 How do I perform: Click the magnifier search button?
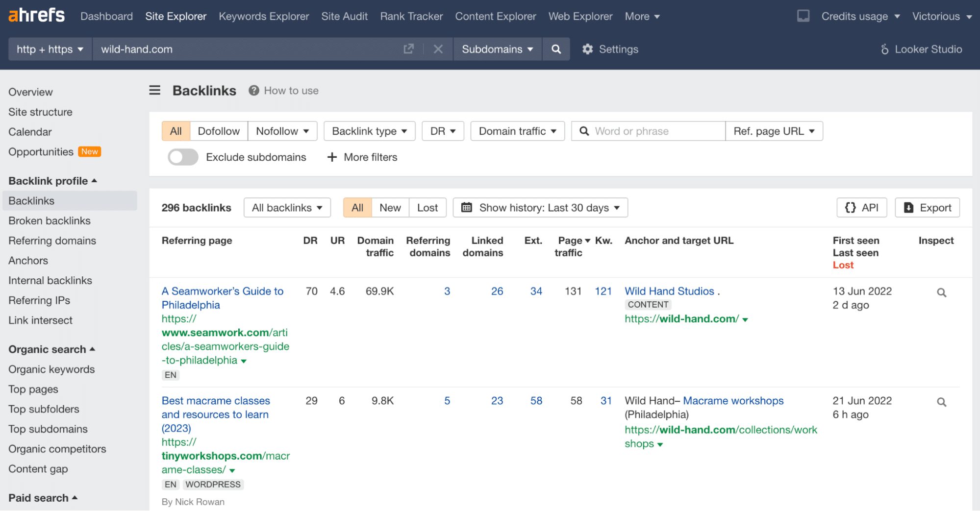tap(556, 49)
